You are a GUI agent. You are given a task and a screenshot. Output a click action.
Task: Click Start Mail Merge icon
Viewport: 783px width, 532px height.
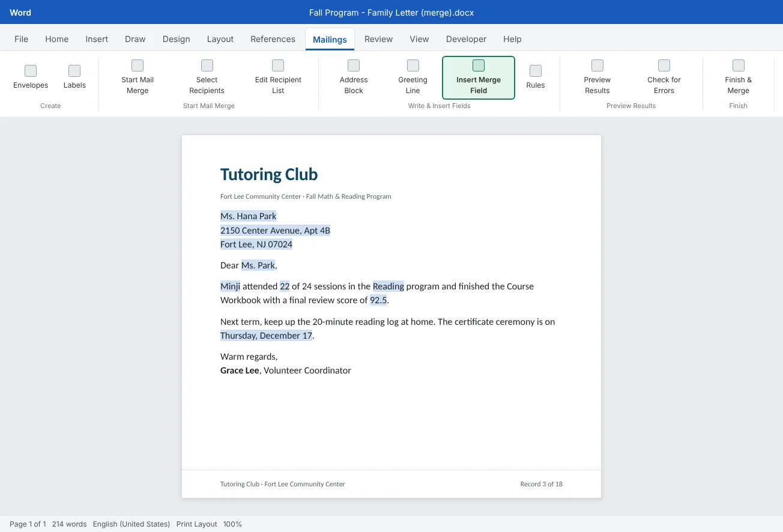click(x=138, y=65)
